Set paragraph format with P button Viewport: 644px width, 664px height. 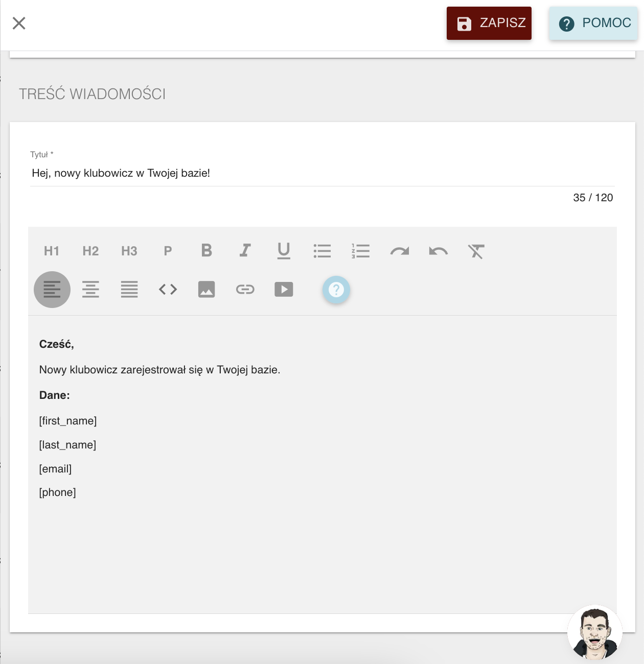[168, 251]
